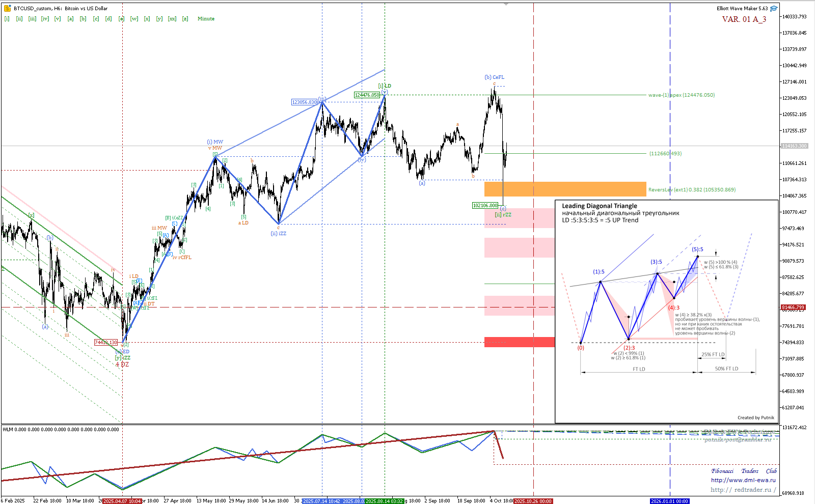The width and height of the screenshot is (815, 504).
Task: Select the [xx] wave label
Action: (x=172, y=19)
